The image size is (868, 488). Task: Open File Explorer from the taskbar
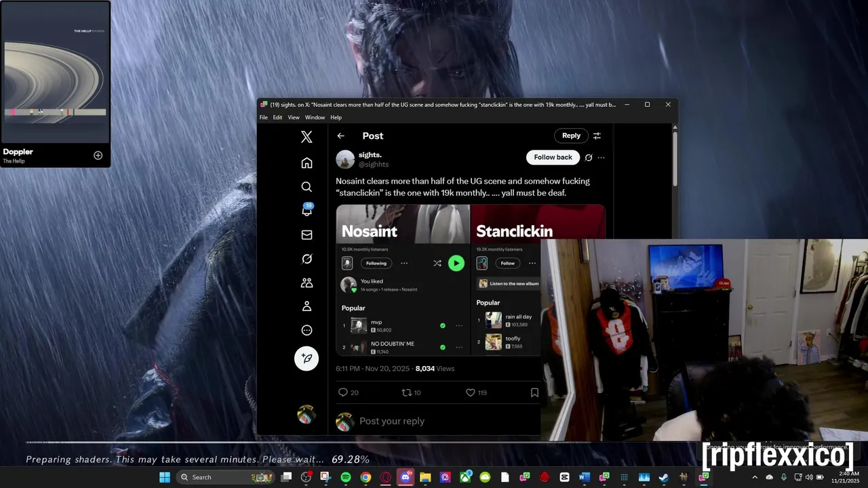click(425, 477)
